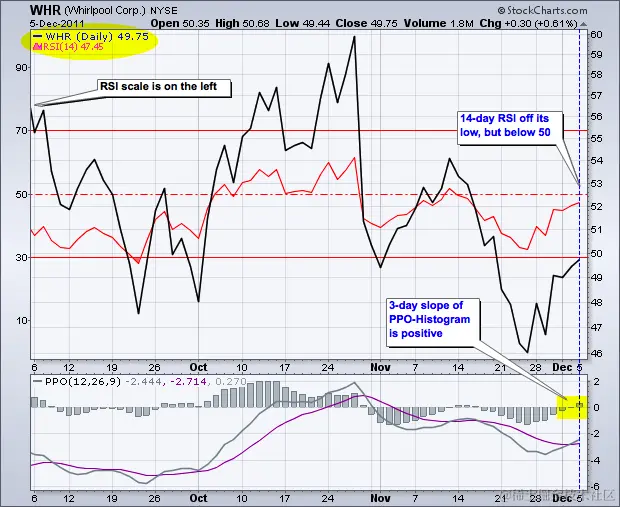Click the NYSE exchange label
The image size is (620, 507).
click(x=164, y=11)
